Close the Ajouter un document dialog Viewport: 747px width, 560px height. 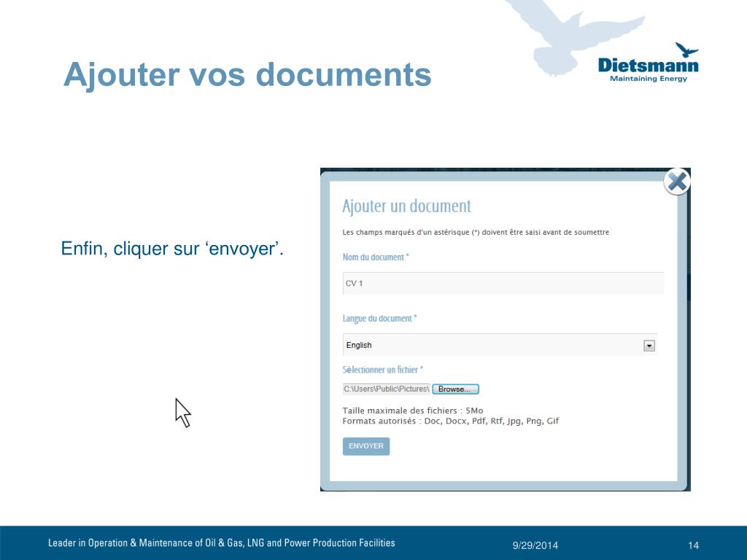click(x=677, y=182)
